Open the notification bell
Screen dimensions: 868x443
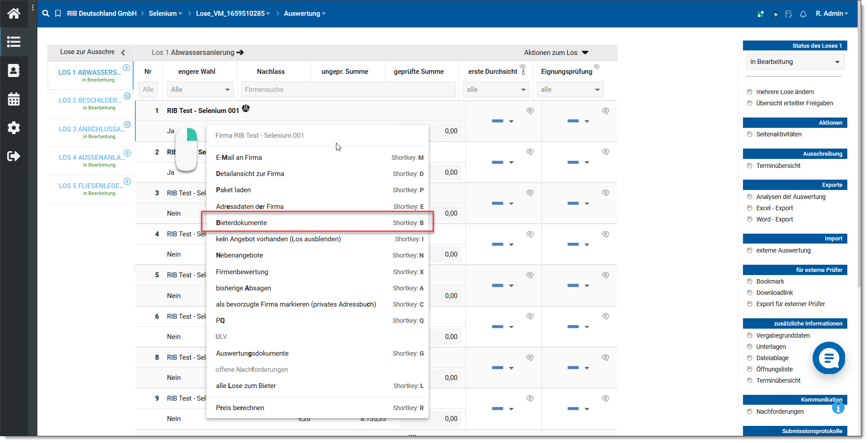click(x=803, y=14)
